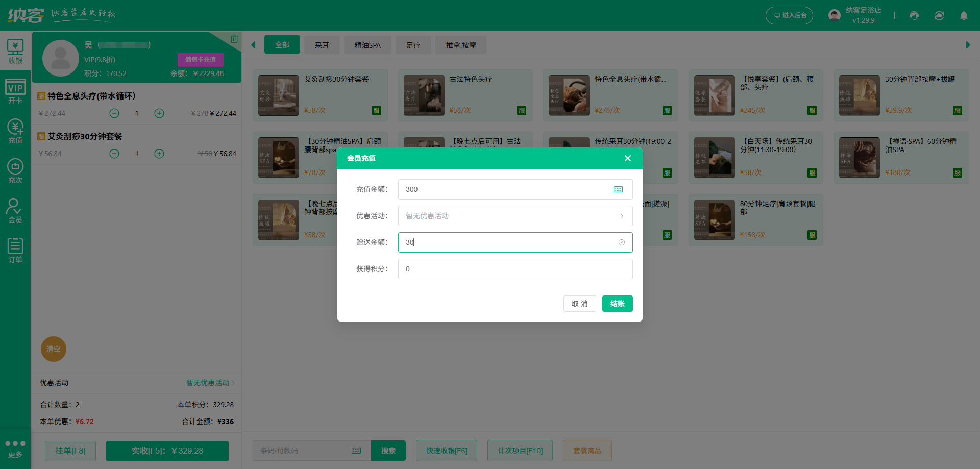Click the notification bell icon
Image resolution: width=980 pixels, height=469 pixels.
963,16
